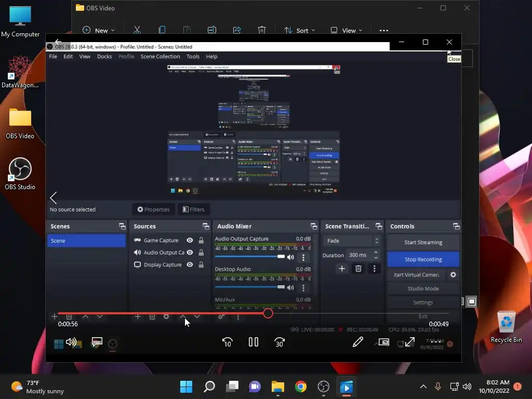The width and height of the screenshot is (532, 399).
Task: Pop out the Scene Transitions dock
Action: click(379, 227)
